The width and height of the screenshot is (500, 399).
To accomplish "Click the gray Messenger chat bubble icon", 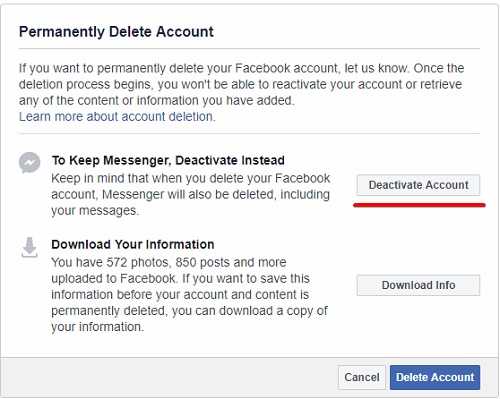I will pos(29,163).
